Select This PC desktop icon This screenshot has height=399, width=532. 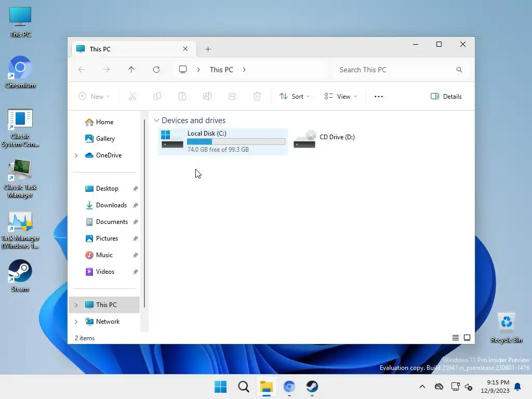pos(20,22)
